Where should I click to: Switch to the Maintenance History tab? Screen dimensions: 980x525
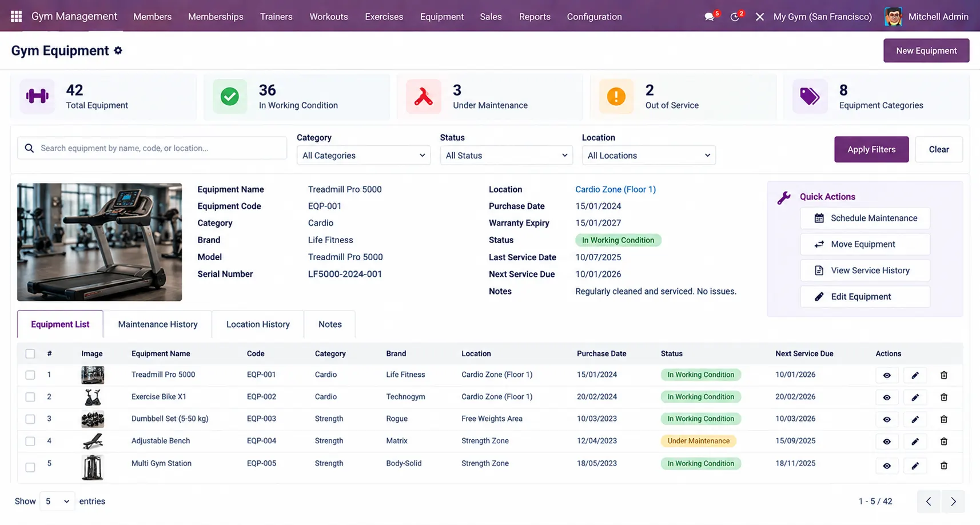pyautogui.click(x=158, y=324)
